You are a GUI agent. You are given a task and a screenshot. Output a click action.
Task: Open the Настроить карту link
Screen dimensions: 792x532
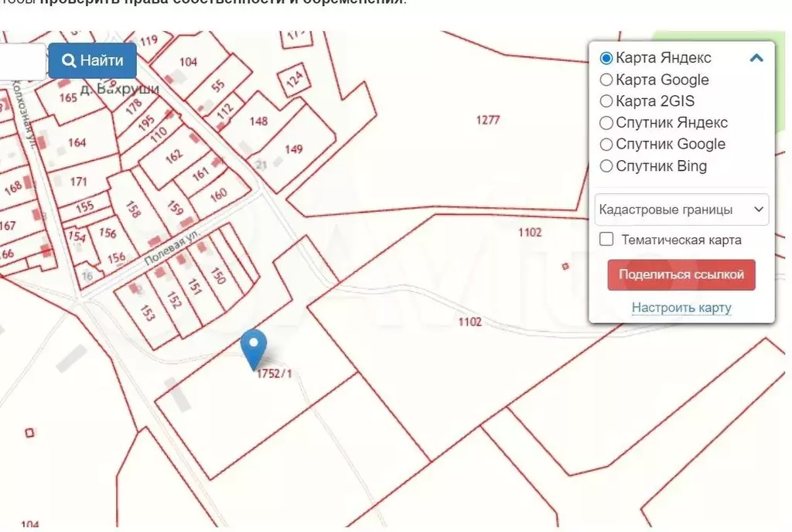[681, 308]
